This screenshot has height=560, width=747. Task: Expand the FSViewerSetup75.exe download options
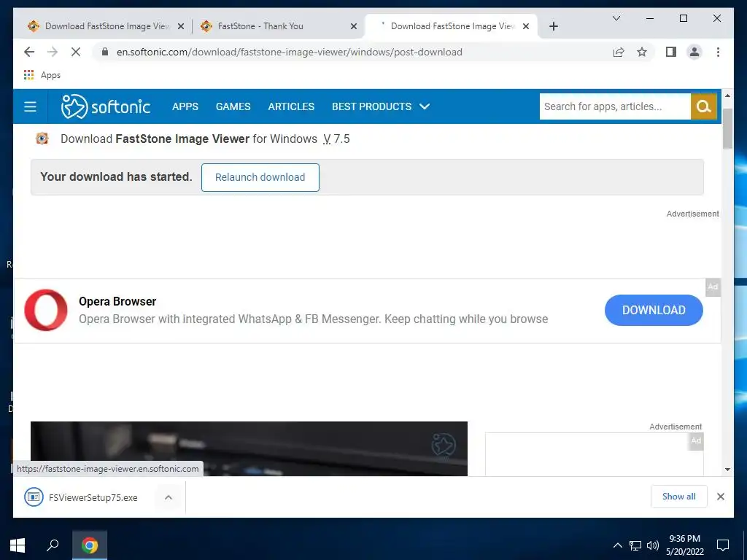(169, 497)
